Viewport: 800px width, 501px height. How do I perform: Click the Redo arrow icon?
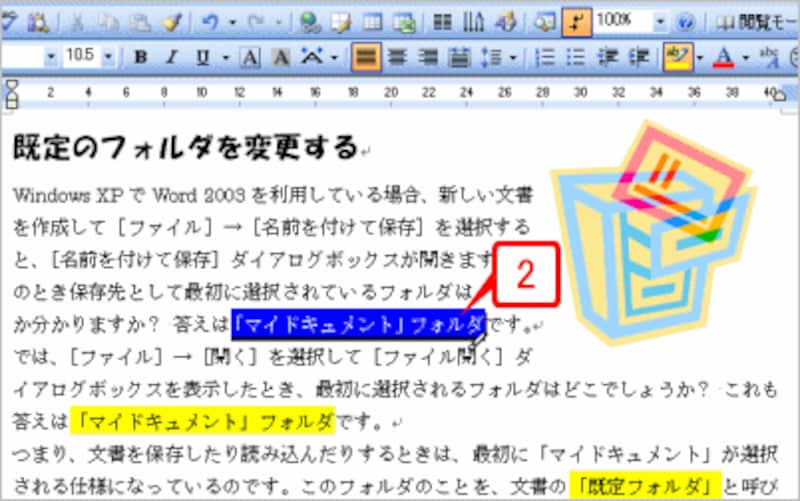point(256,22)
